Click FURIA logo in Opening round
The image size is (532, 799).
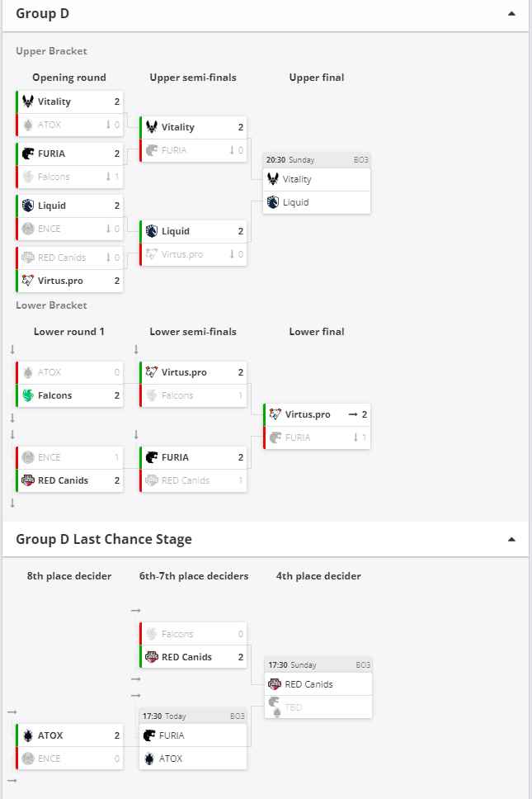28,154
